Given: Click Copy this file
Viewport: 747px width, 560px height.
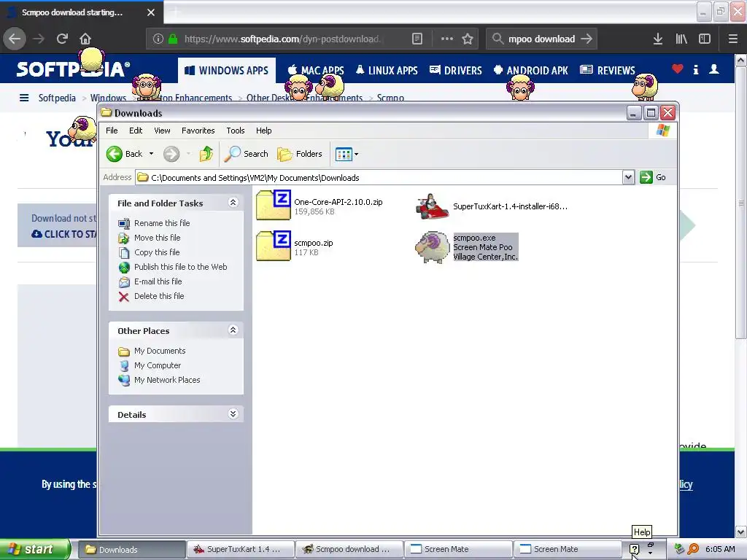Looking at the screenshot, I should click(157, 252).
